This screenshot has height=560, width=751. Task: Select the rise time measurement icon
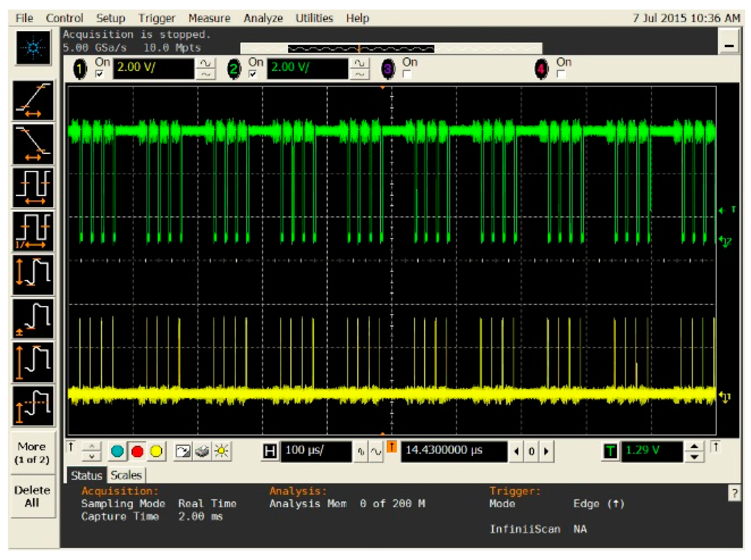tap(33, 101)
